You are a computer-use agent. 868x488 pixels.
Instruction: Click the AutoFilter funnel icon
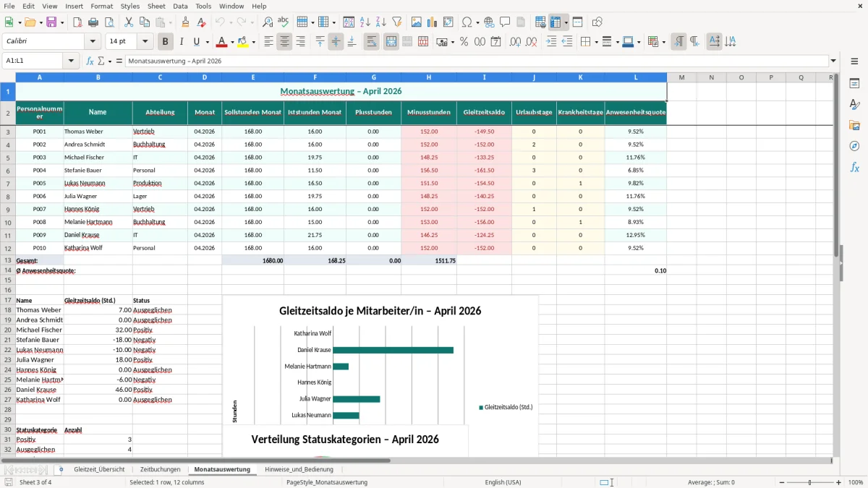click(x=397, y=22)
